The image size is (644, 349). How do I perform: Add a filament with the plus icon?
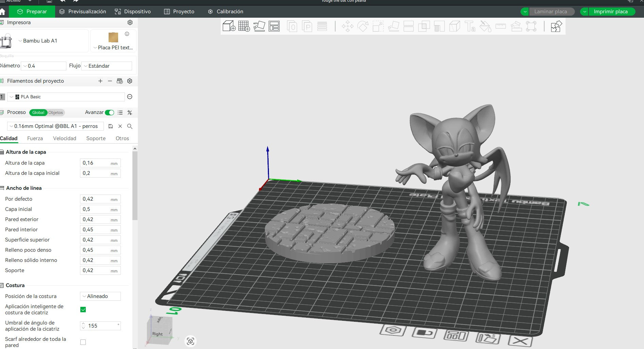(100, 81)
